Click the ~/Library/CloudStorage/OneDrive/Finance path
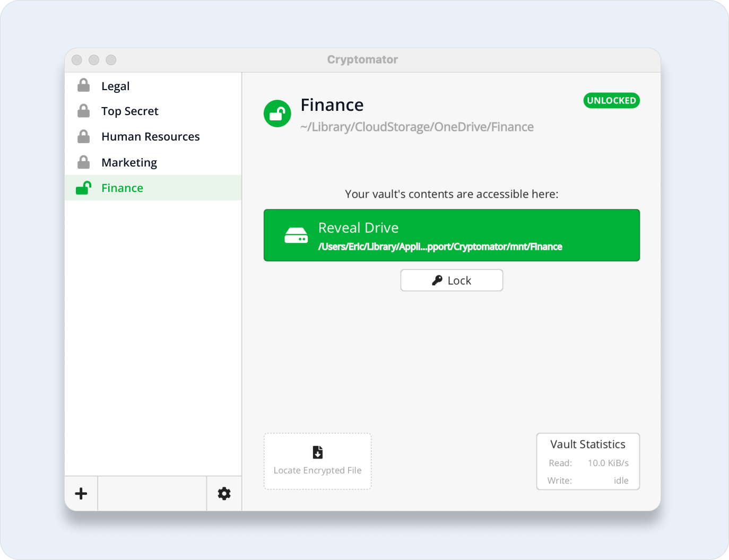The height and width of the screenshot is (560, 729). pos(417,127)
